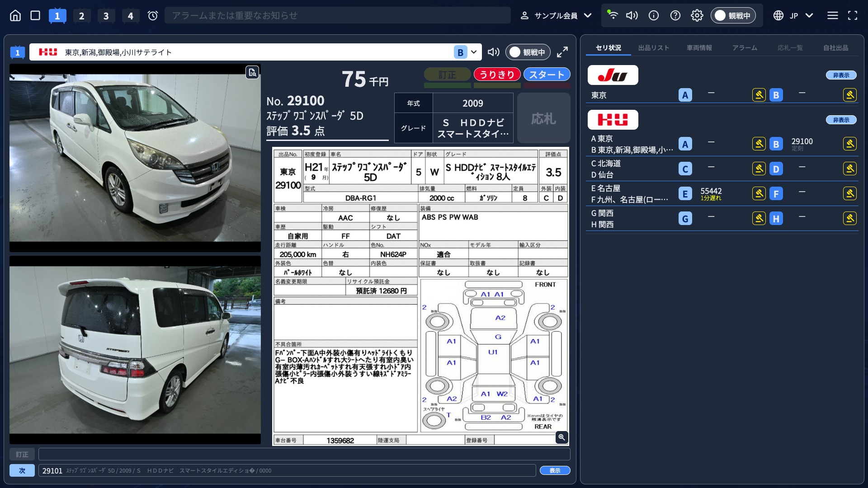
Task: Select lane C button for 北海道
Action: [x=685, y=169]
